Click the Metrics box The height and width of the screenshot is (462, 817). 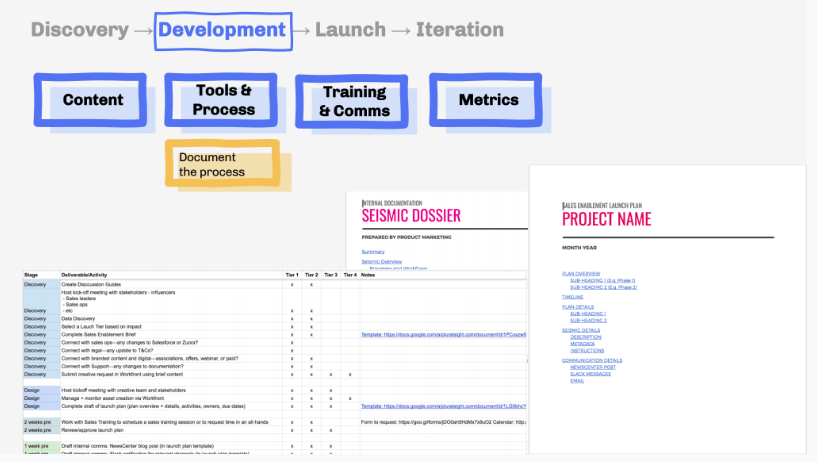[486, 99]
